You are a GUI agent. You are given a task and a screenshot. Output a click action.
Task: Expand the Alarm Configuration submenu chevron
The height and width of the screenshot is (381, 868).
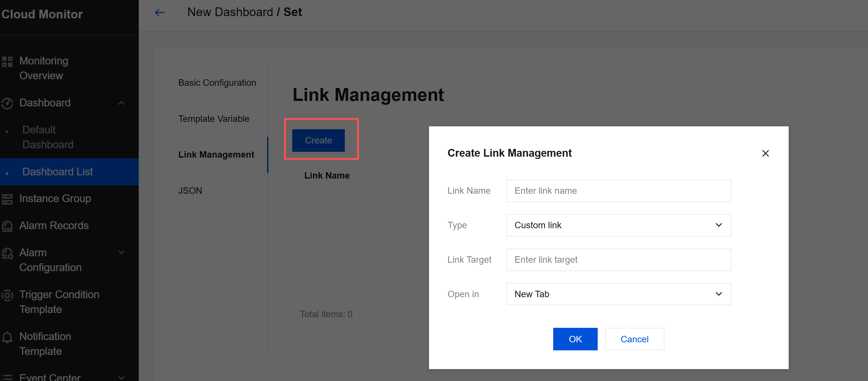122,252
